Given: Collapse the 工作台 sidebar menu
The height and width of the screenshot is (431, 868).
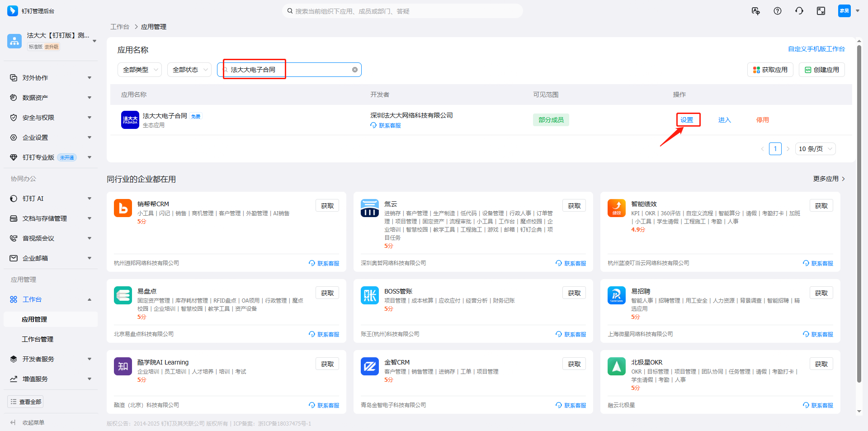Looking at the screenshot, I should pos(51,299).
